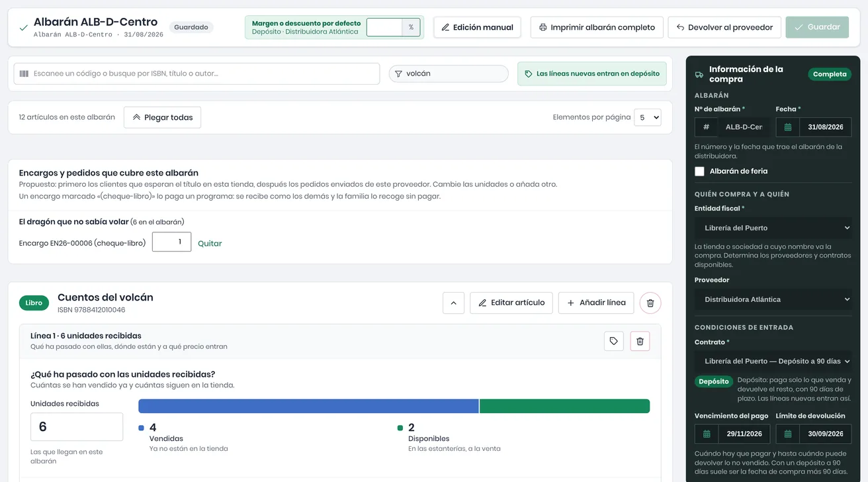
Task: Open the Proveedor dropdown
Action: pos(773,299)
